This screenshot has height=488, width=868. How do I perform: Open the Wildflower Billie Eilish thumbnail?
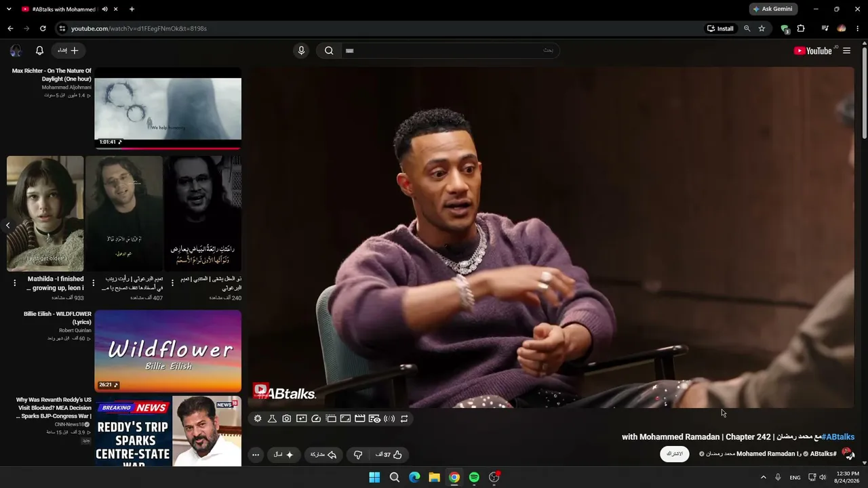coord(167,351)
